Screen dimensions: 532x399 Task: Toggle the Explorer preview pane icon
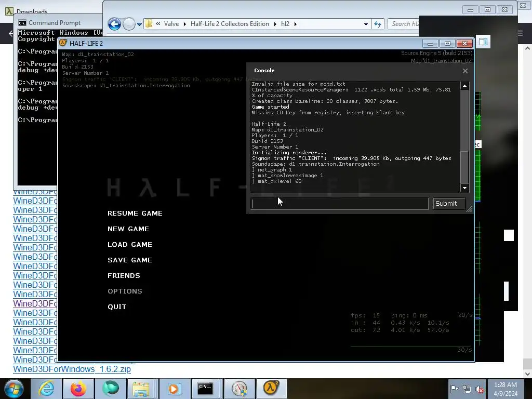click(x=483, y=42)
